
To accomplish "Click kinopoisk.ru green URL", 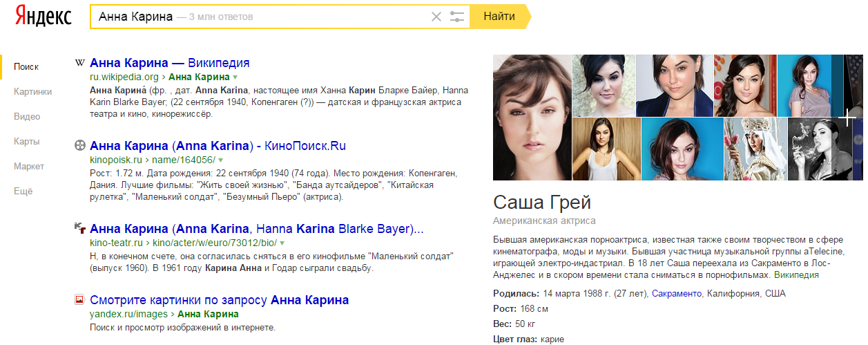I will tap(115, 160).
